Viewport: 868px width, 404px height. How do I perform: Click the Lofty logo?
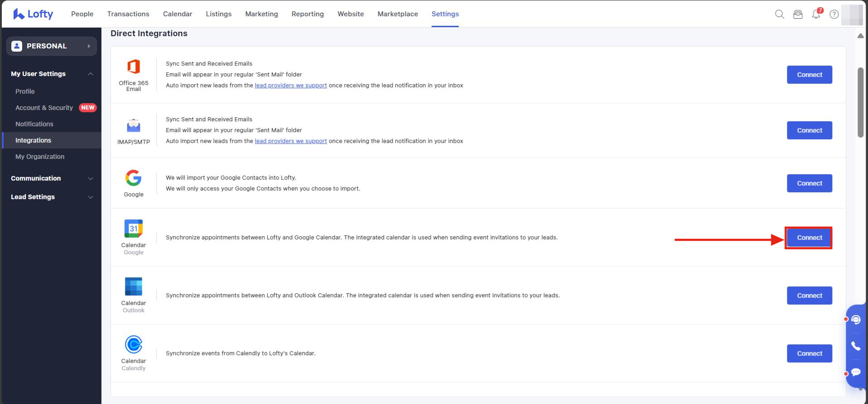tap(33, 14)
